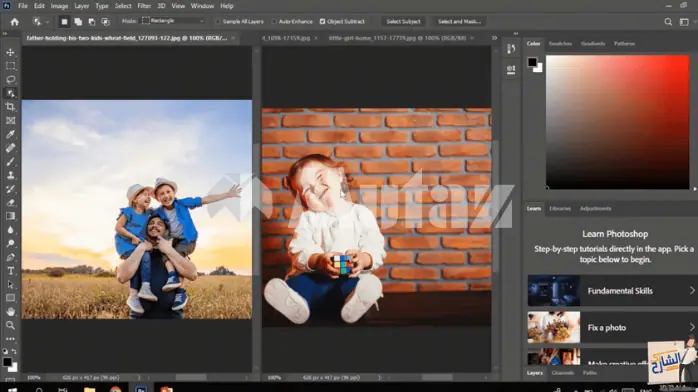Click the foreground color swatch in Color panel
698x392 pixels.
click(x=532, y=62)
